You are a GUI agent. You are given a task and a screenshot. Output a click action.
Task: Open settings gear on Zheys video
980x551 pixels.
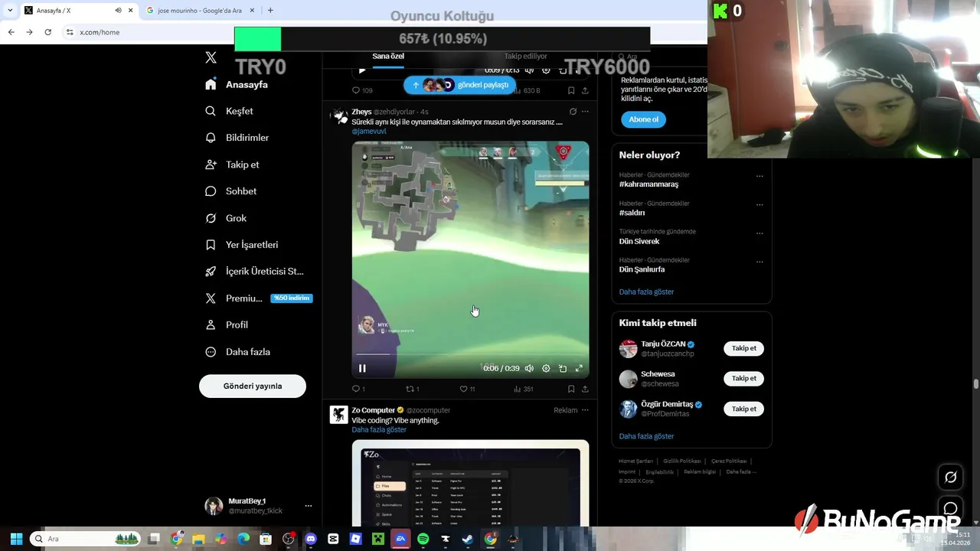coord(546,368)
